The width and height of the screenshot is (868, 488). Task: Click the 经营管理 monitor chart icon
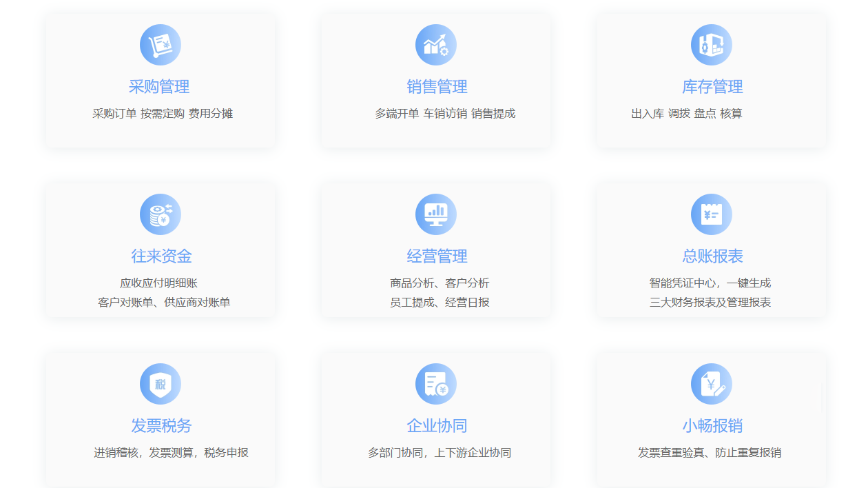(x=436, y=214)
